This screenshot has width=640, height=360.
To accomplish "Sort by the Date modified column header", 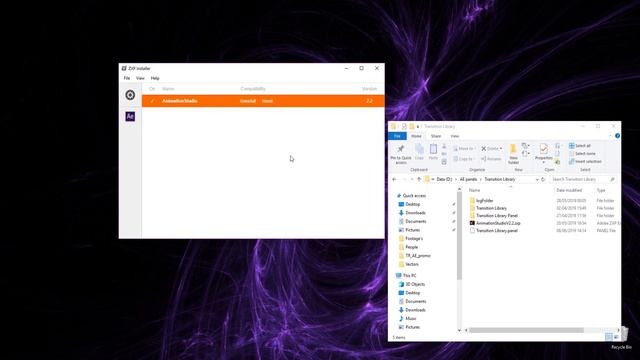I will click(x=569, y=190).
